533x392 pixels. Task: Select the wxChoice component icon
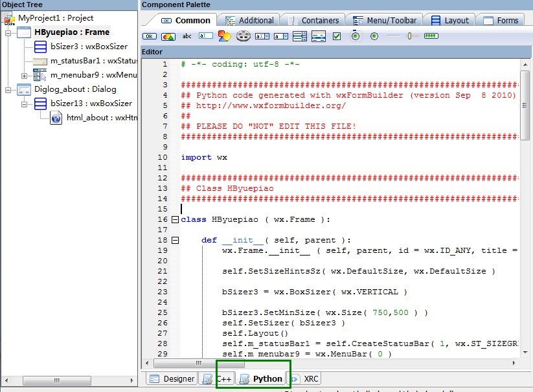pos(281,36)
